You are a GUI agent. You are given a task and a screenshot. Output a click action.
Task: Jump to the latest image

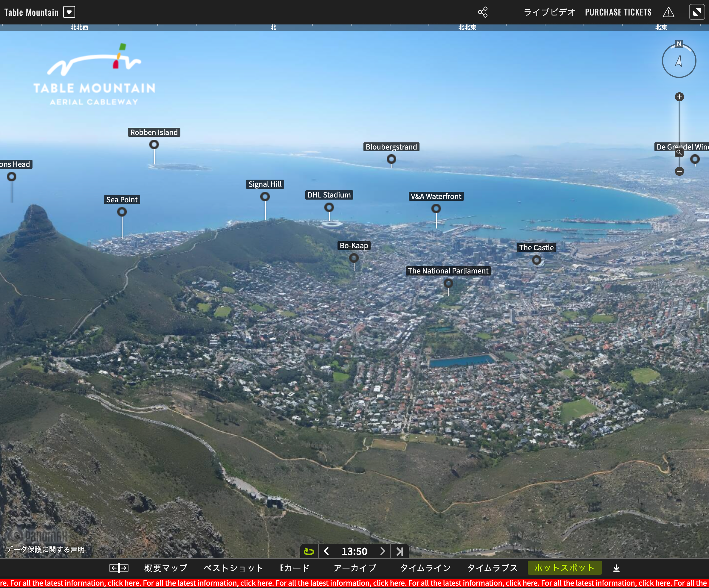pos(400,551)
